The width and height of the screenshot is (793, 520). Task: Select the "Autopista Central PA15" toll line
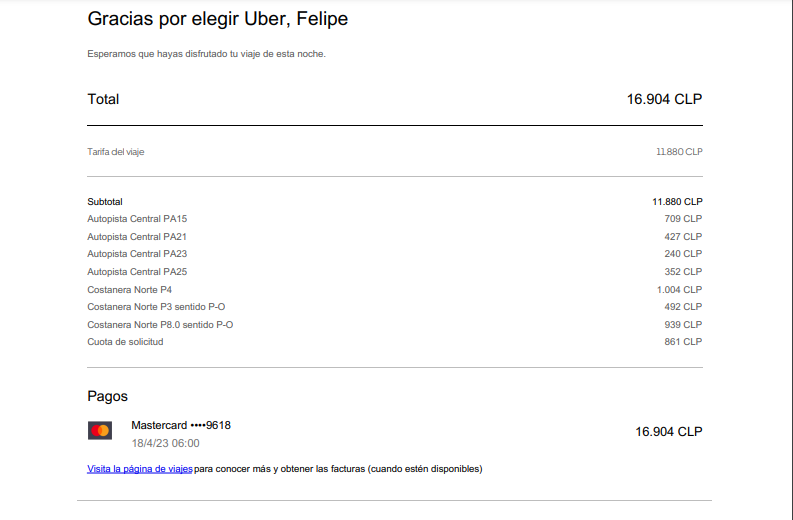coord(137,219)
